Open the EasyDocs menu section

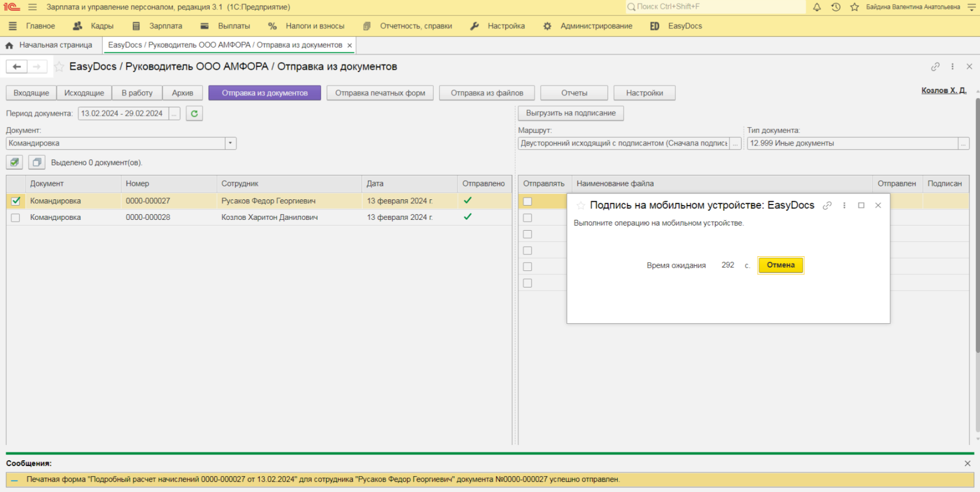coord(676,26)
